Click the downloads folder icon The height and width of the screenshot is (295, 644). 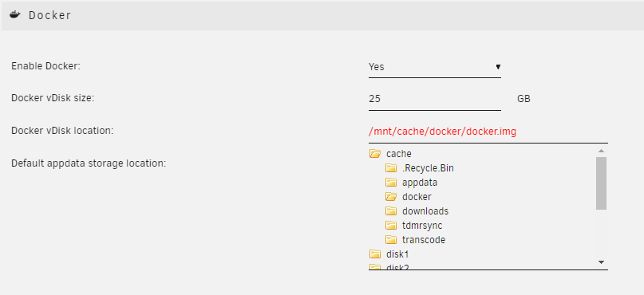click(x=390, y=211)
